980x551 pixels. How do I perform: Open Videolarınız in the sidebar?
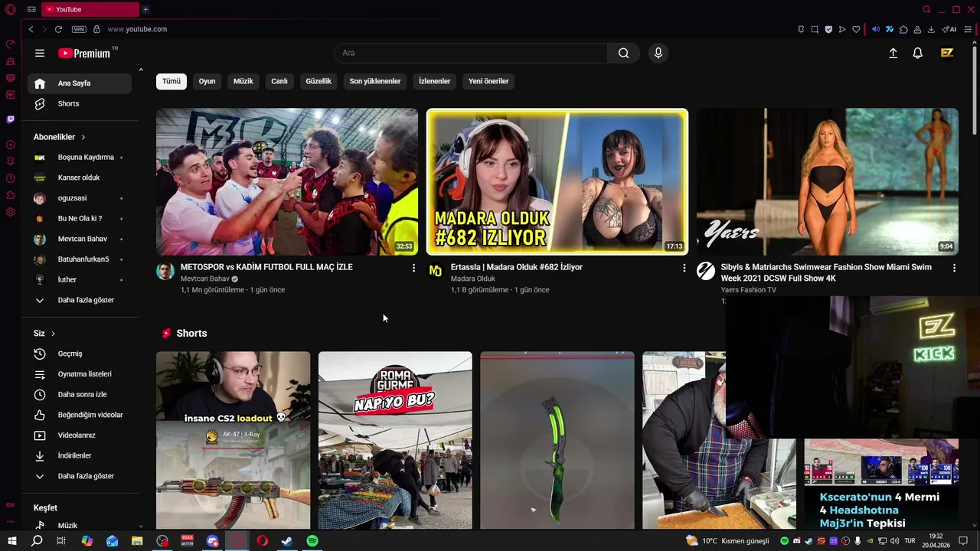tap(80, 435)
